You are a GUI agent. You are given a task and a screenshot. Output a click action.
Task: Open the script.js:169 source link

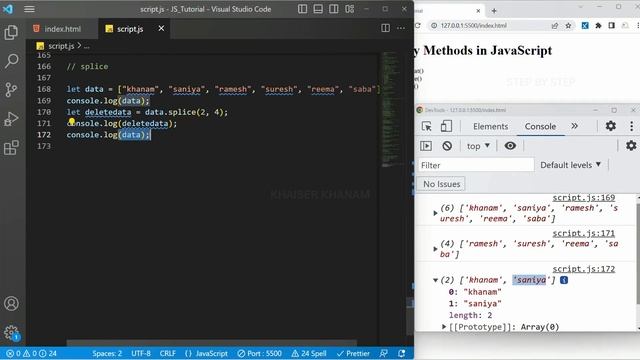point(584,198)
